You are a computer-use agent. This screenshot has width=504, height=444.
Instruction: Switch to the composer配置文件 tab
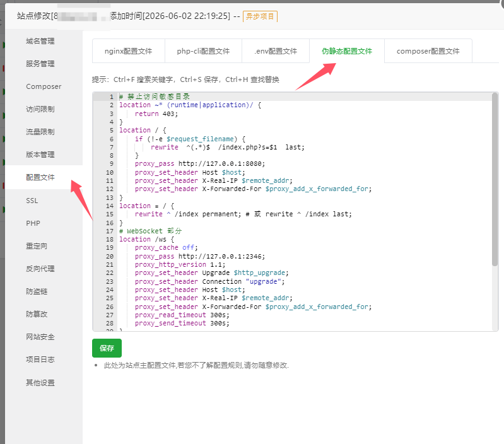pyautogui.click(x=428, y=51)
